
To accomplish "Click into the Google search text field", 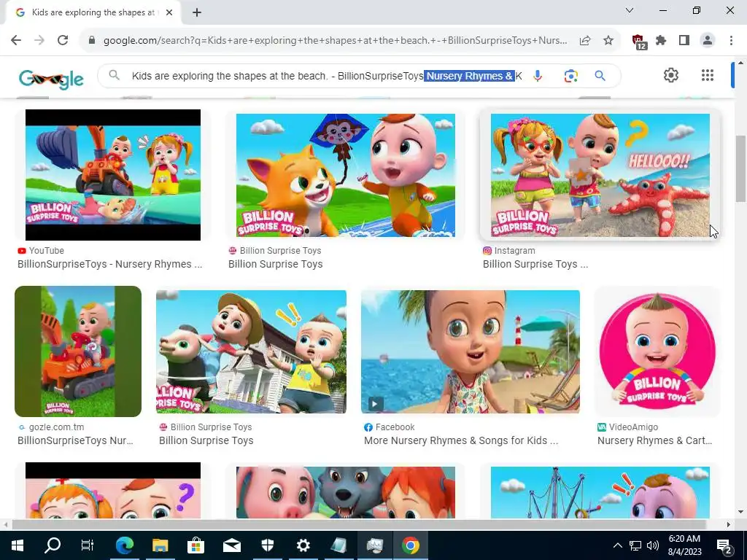I will click(x=327, y=76).
